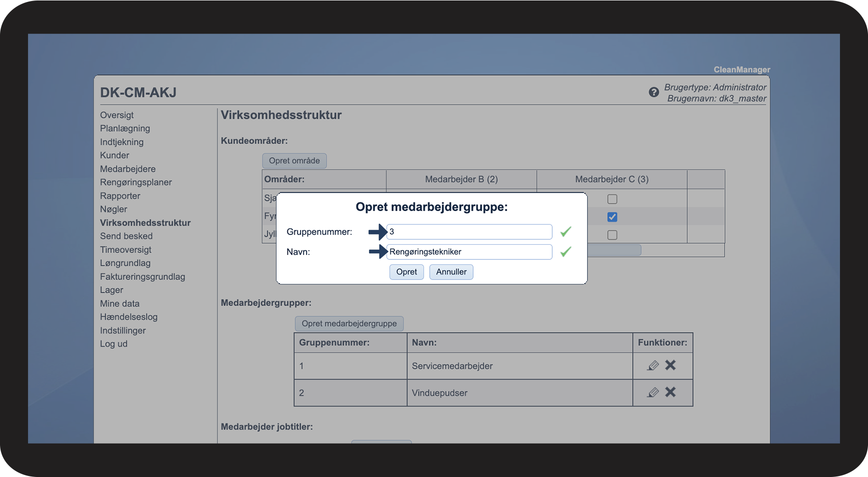Delete the Vinduepudser group with X icon
Image resolution: width=868 pixels, height=477 pixels.
[670, 392]
